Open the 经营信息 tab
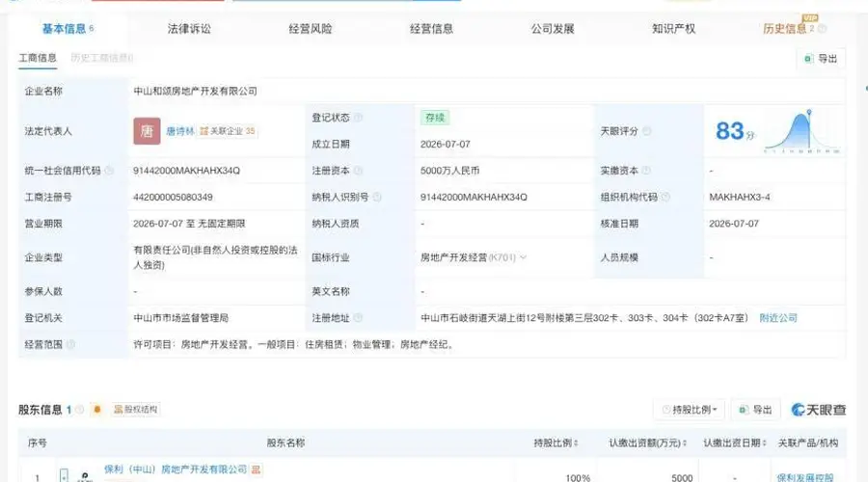Image resolution: width=868 pixels, height=482 pixels. pyautogui.click(x=432, y=29)
